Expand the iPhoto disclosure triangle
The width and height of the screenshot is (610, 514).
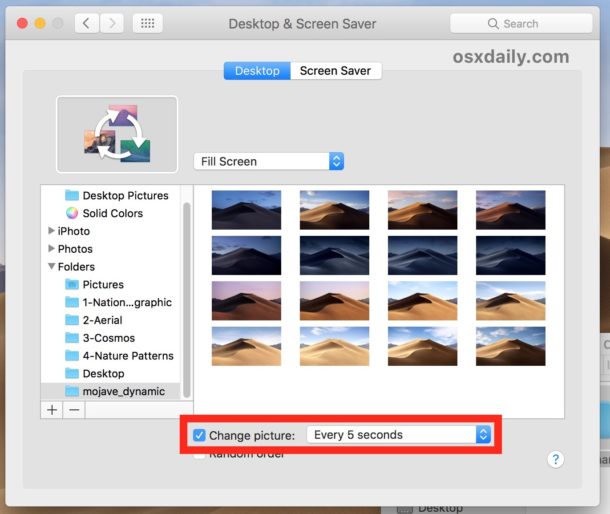(51, 231)
